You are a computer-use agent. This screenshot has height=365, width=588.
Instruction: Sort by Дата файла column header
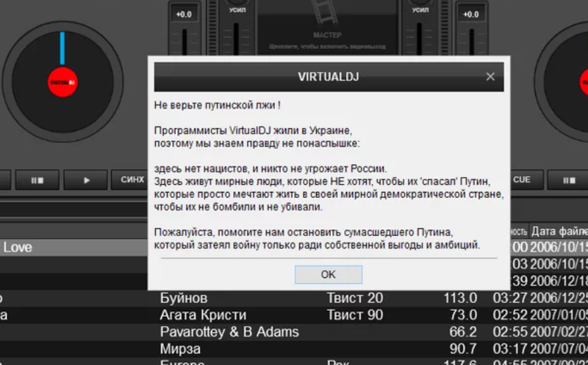coord(559,231)
